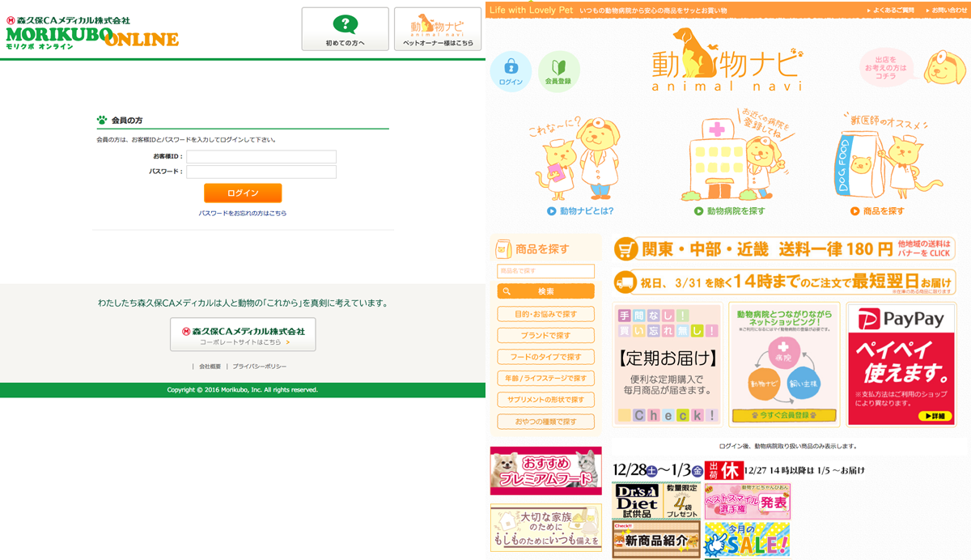Click the orange ログイン button
This screenshot has height=560, width=971.
[243, 193]
